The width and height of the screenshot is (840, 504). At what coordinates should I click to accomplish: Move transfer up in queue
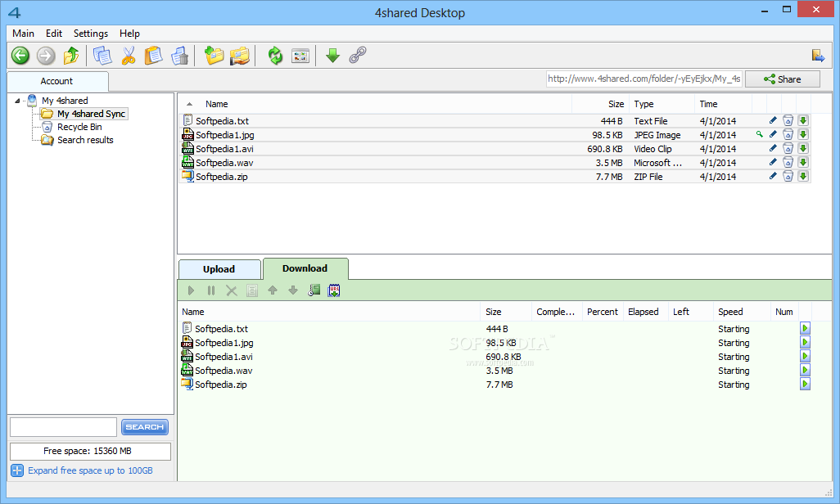coord(273,290)
